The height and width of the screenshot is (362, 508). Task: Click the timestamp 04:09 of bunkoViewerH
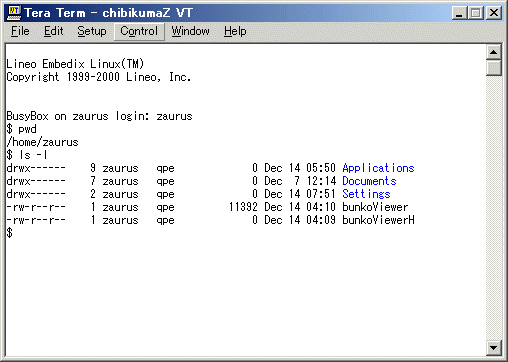tap(321, 220)
